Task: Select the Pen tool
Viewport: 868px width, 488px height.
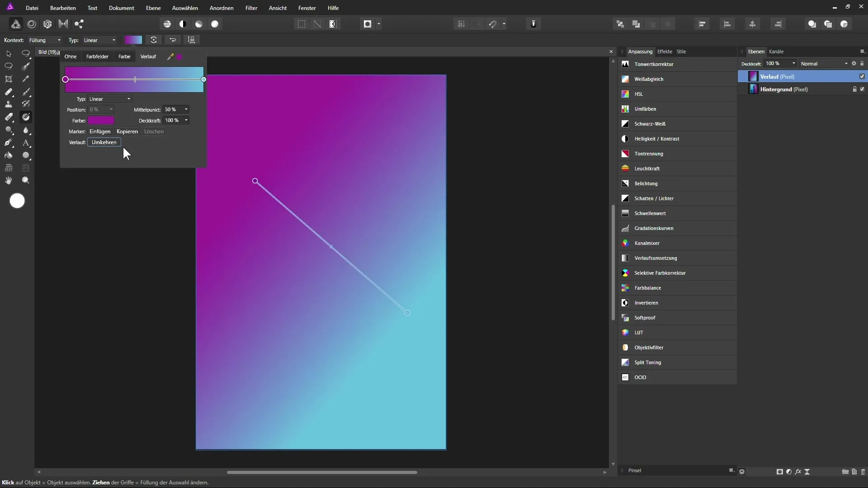Action: click(9, 143)
